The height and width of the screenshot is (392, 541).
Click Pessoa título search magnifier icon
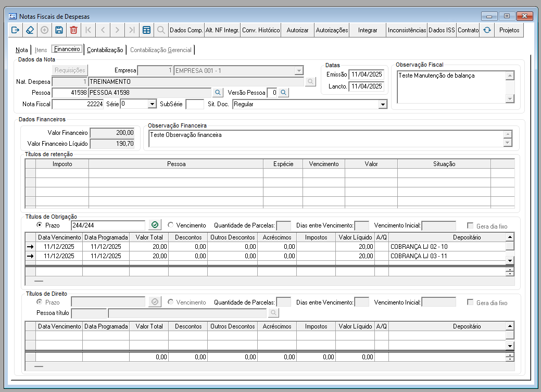tap(273, 313)
